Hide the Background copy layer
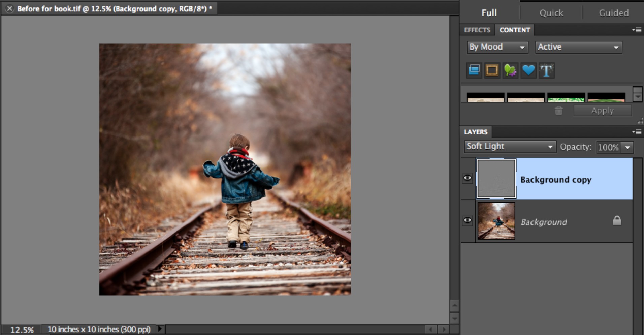 (468, 178)
